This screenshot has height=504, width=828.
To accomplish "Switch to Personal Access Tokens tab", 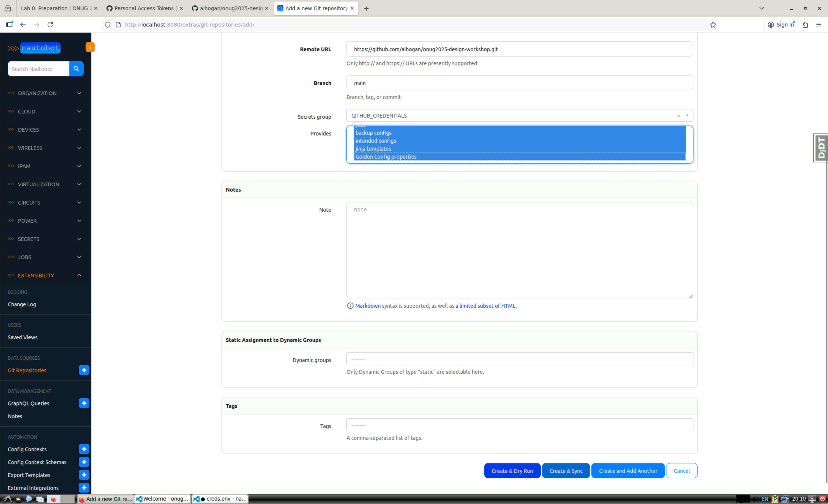I will (x=144, y=8).
